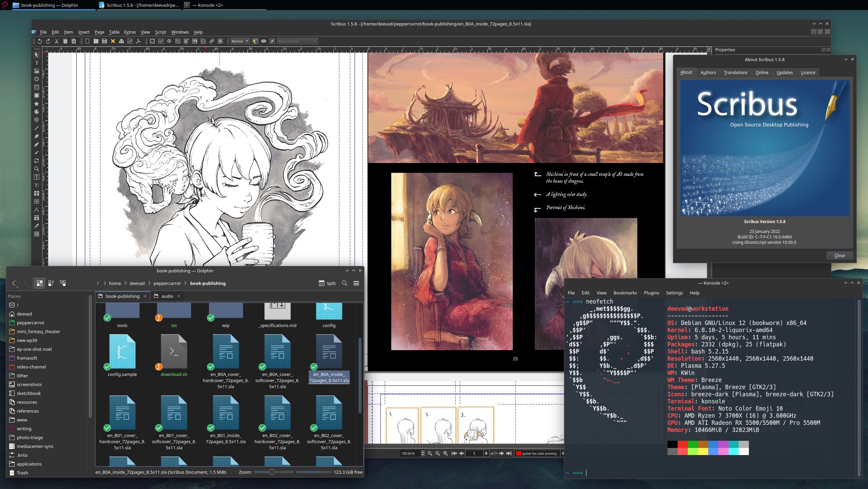Select the Eyedropper tool in Scribus
Viewport: 868px width, 489px height.
point(37,226)
